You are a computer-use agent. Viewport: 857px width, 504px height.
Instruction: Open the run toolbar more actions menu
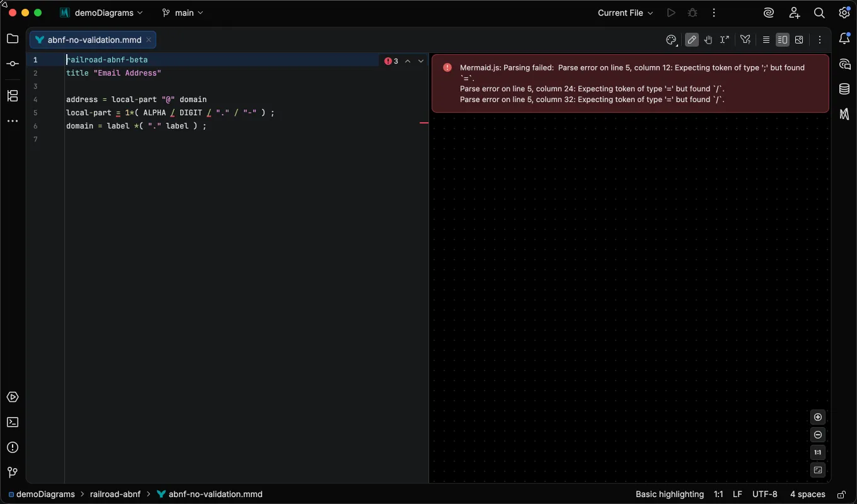click(714, 13)
